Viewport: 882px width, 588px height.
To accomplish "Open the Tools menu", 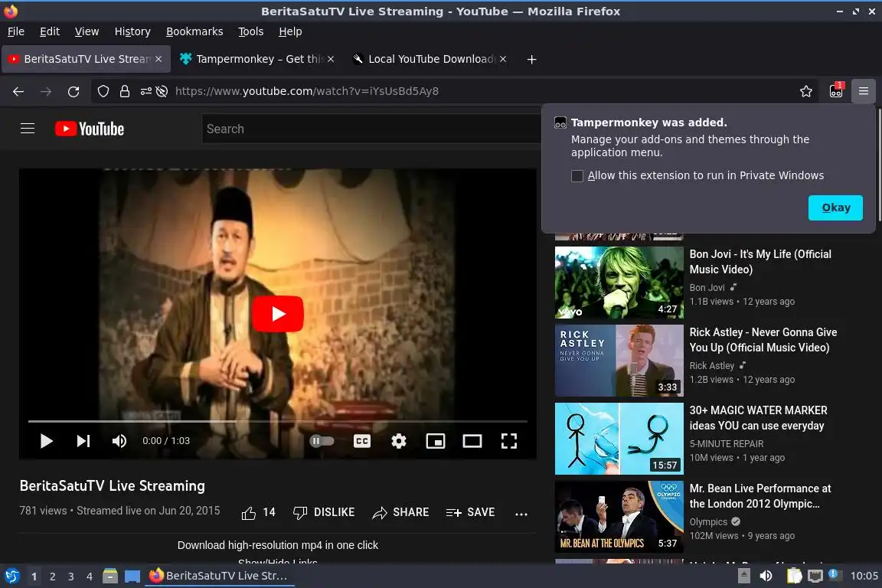I will 251,31.
